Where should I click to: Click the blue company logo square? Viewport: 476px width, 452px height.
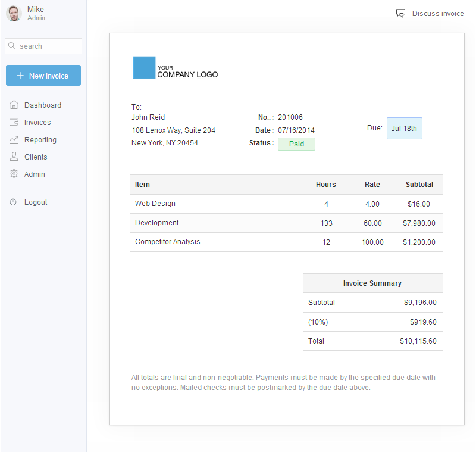pyautogui.click(x=144, y=67)
